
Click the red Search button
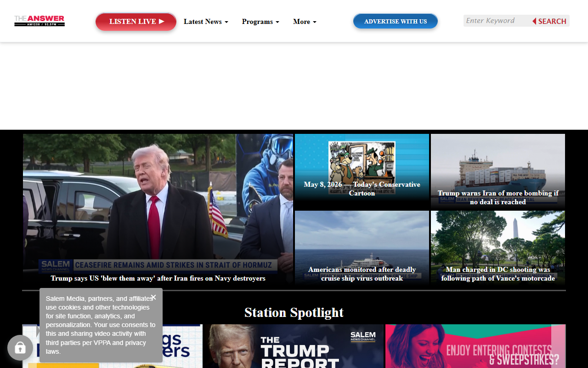click(x=549, y=21)
